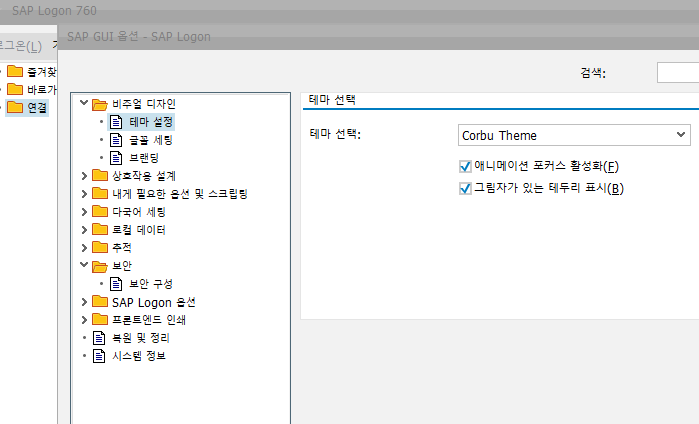Select the 글꼴 세팅 tree item
Image resolution: width=699 pixels, height=424 pixels.
(151, 140)
